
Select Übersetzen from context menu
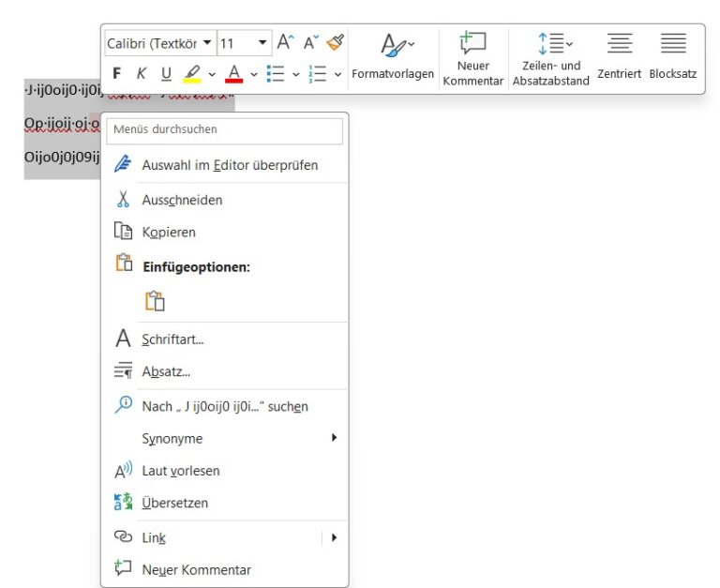[x=225, y=503]
